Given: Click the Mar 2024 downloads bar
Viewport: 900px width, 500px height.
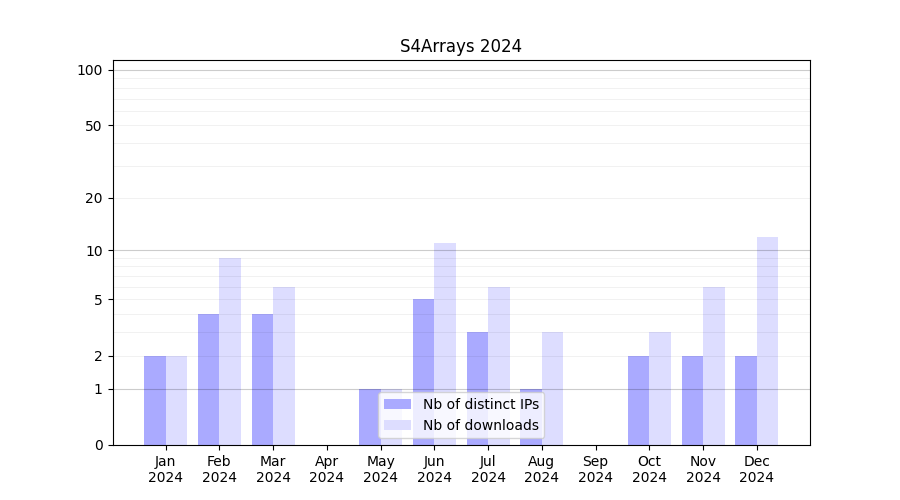Looking at the screenshot, I should point(284,366).
